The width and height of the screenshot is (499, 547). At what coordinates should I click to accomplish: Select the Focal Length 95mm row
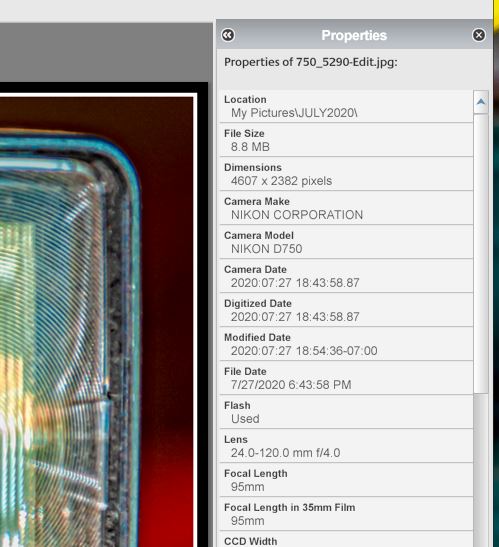click(346, 480)
